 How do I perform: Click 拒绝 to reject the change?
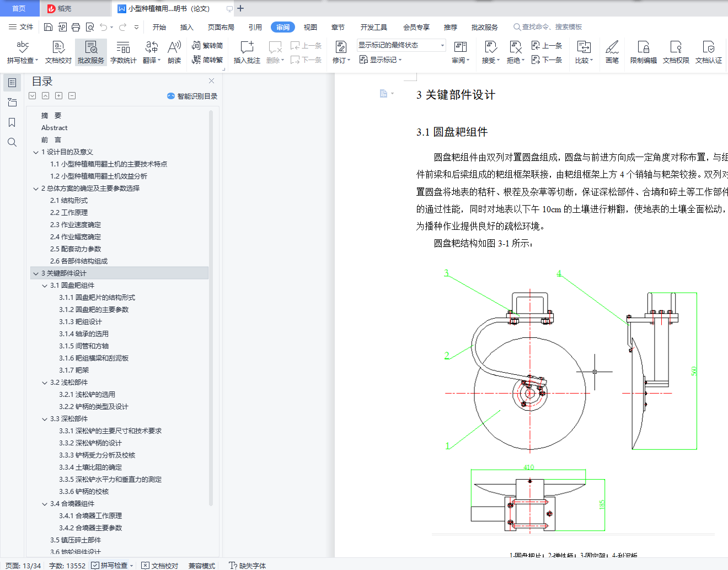tap(516, 52)
